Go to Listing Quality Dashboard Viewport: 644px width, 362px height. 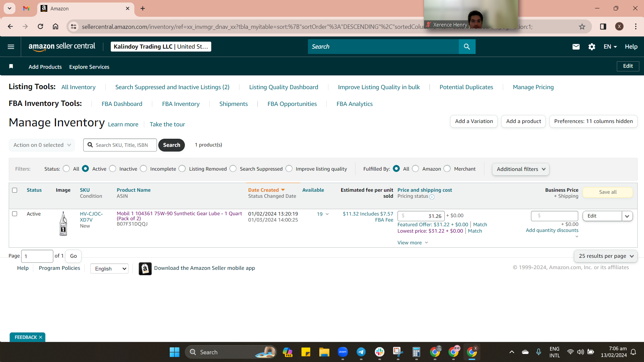click(x=284, y=87)
